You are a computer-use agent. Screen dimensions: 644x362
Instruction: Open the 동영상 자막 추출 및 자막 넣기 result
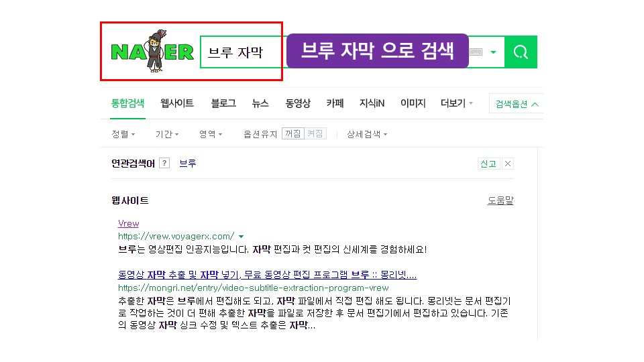[268, 275]
